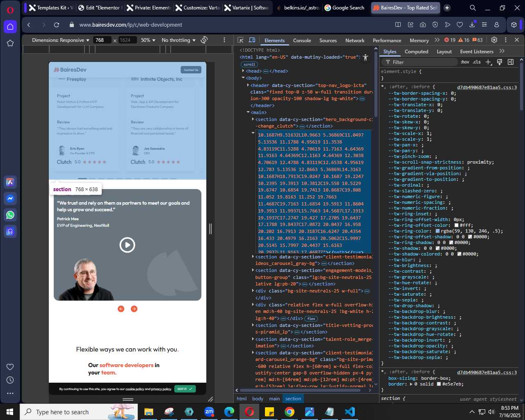
Task: Toggle the :hov element state panel
Action: 465,62
